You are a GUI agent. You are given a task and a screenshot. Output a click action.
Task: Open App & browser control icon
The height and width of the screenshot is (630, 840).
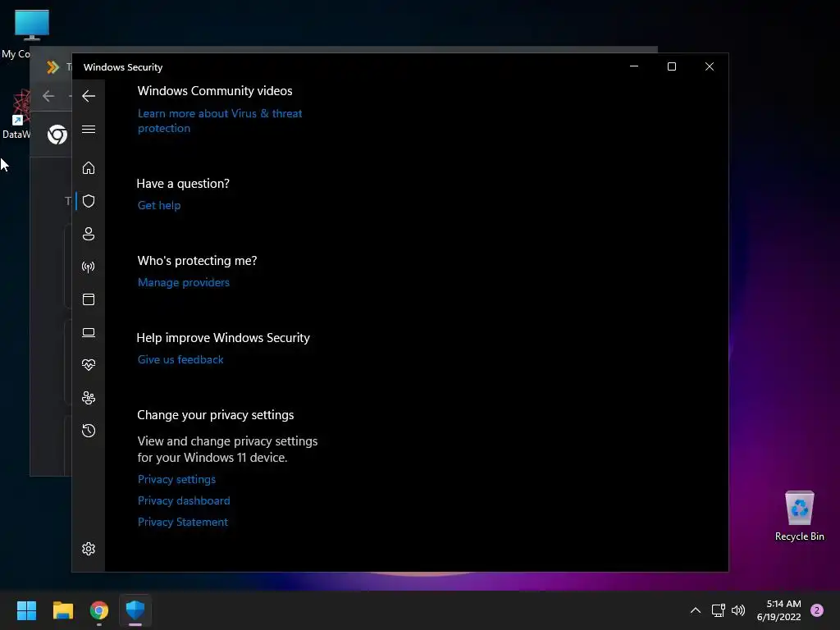89,299
